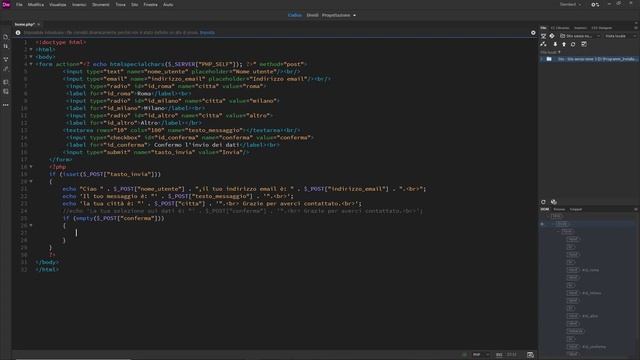This screenshot has height=360, width=640.
Task: Select the home.php document tab
Action: (x=24, y=24)
